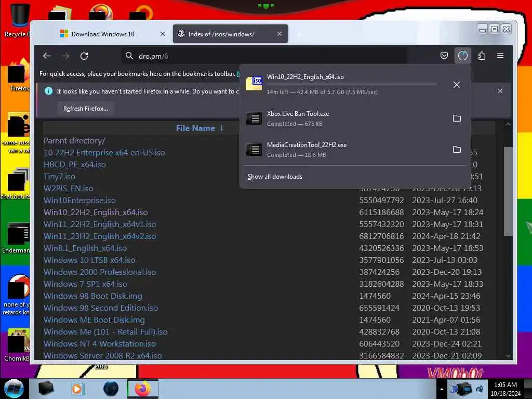Viewport: 532px width, 399px height.
Task: Click the Win10_22H2 iso file icon in downloads
Action: coord(254,84)
